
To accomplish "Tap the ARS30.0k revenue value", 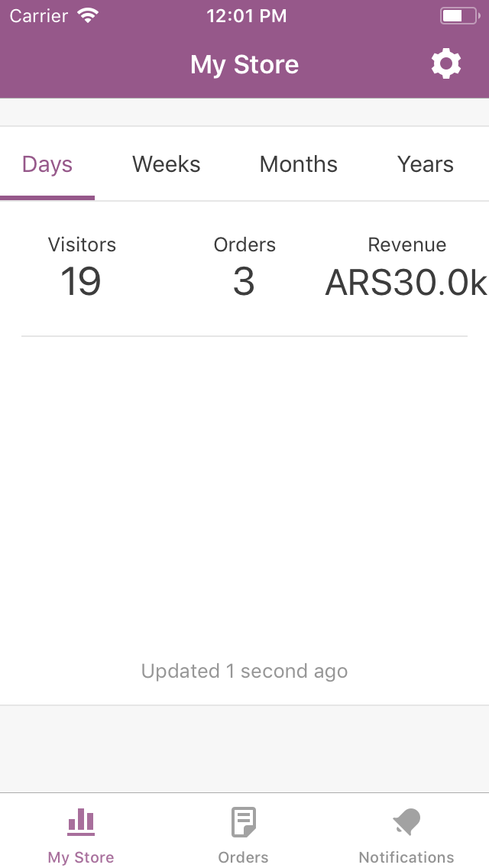I will coord(406,282).
